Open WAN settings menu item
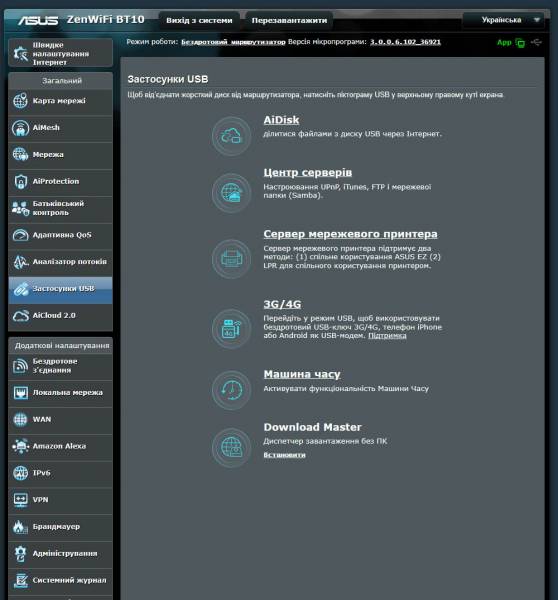Viewport: 558px width, 600px height. pyautogui.click(x=60, y=419)
